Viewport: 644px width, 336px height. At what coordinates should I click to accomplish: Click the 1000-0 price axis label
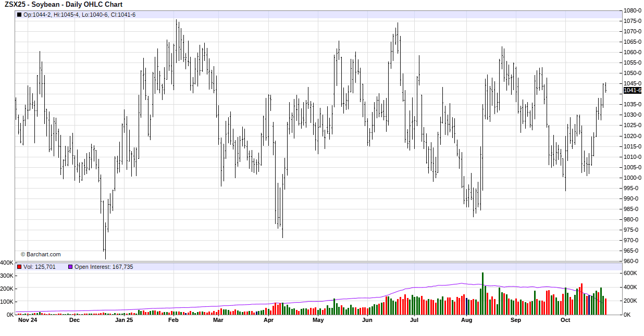coord(633,178)
